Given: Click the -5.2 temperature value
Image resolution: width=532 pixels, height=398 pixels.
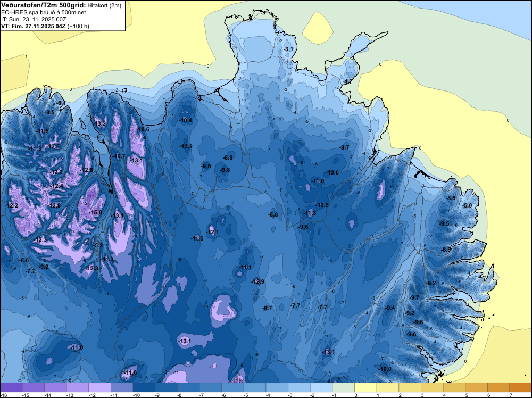Looking at the screenshot, I should tap(98, 245).
